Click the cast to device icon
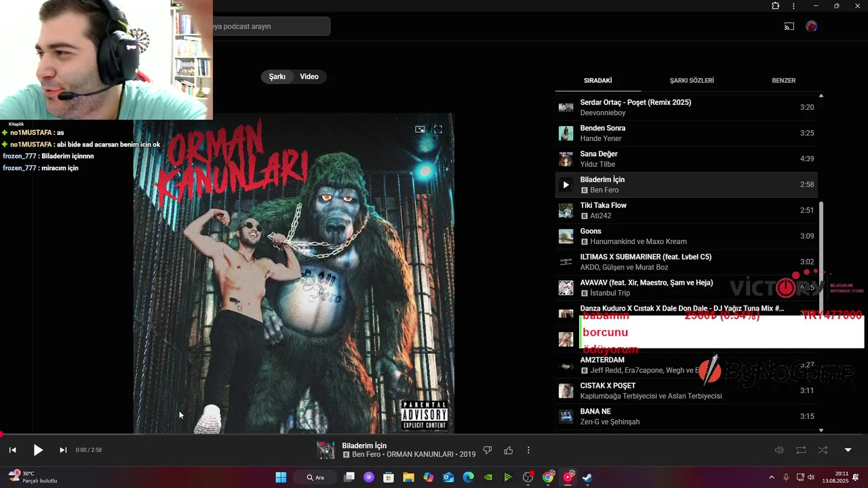This screenshot has width=868, height=488. (x=789, y=26)
